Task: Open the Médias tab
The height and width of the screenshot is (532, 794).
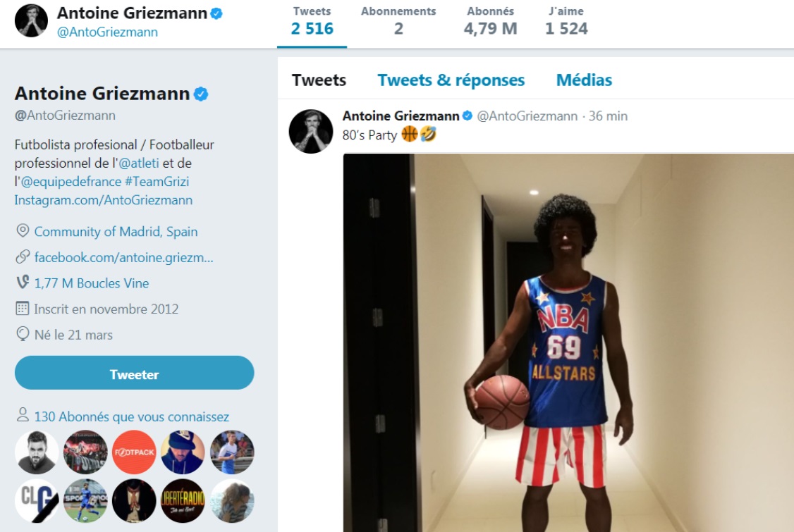Action: coord(584,80)
